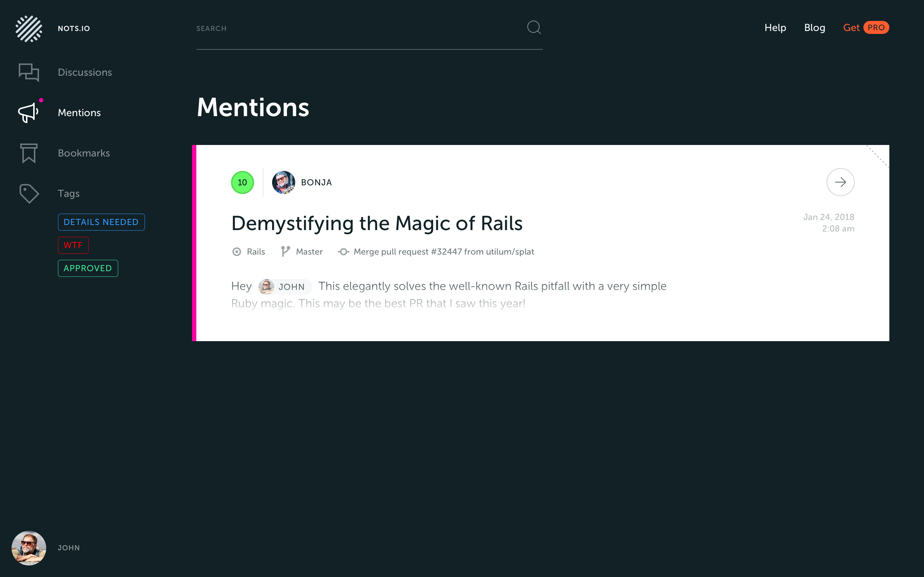Click the green score badge showing 10
The width and height of the screenshot is (924, 577).
click(243, 182)
